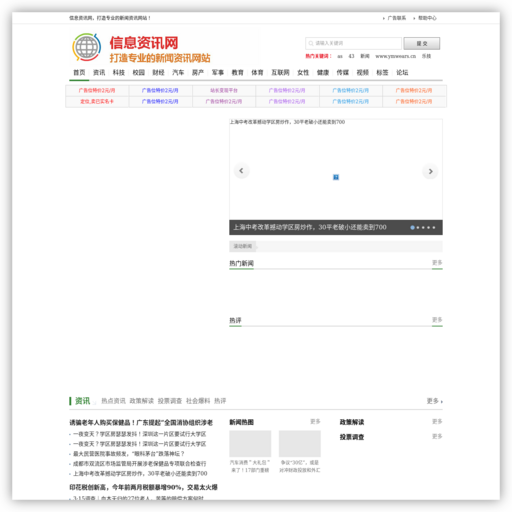Open 军事 navigation item

click(x=218, y=72)
